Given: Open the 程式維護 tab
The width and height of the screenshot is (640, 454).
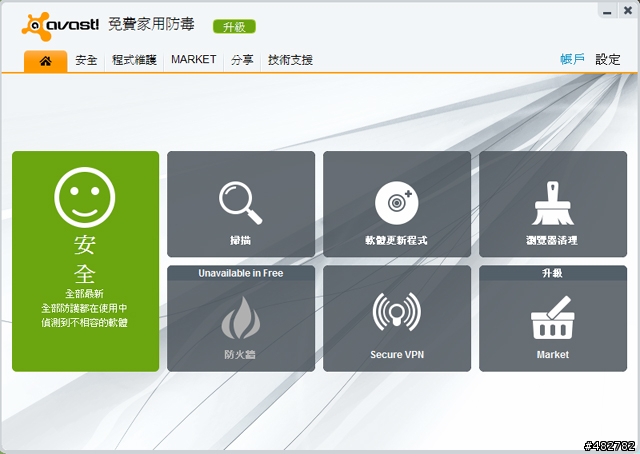Looking at the screenshot, I should pos(134,60).
